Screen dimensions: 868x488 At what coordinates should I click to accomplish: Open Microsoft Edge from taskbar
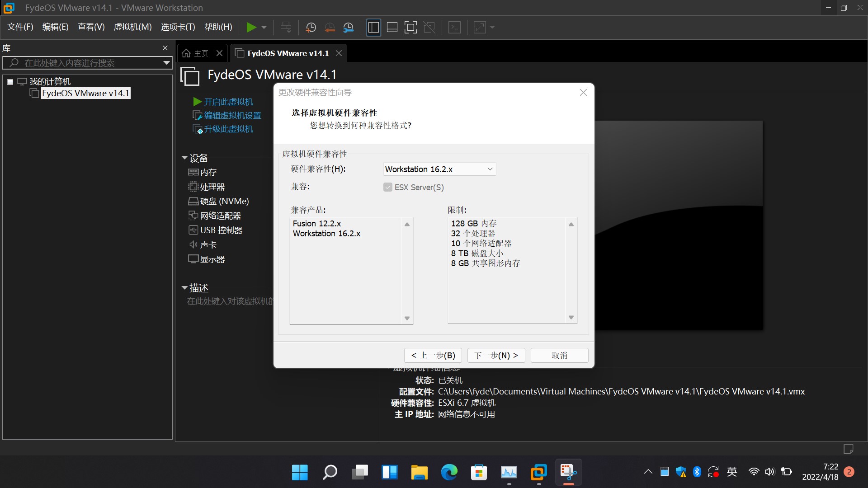pos(449,472)
